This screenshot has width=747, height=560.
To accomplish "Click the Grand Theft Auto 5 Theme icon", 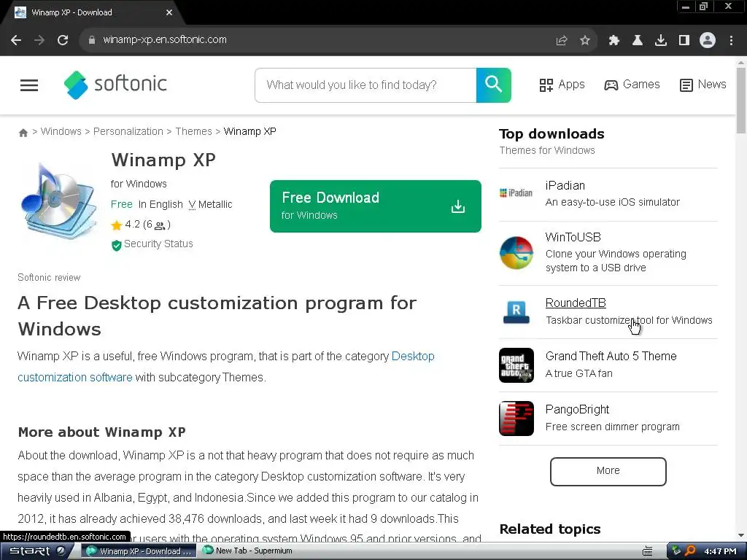I will click(516, 365).
